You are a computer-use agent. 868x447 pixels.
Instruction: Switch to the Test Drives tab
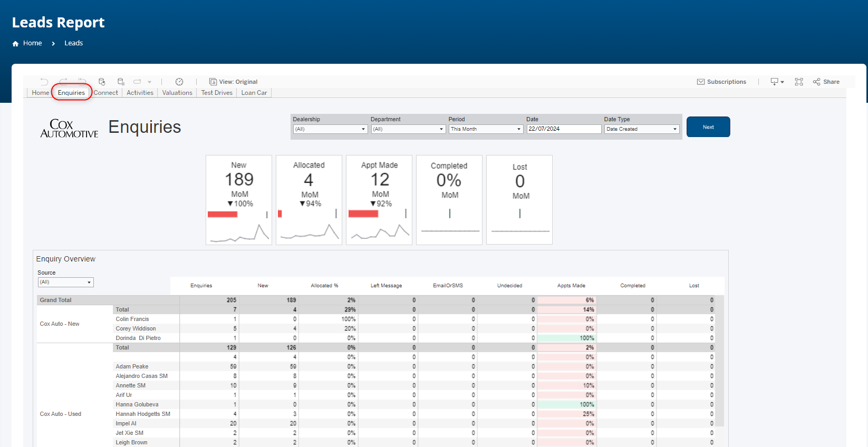(217, 93)
